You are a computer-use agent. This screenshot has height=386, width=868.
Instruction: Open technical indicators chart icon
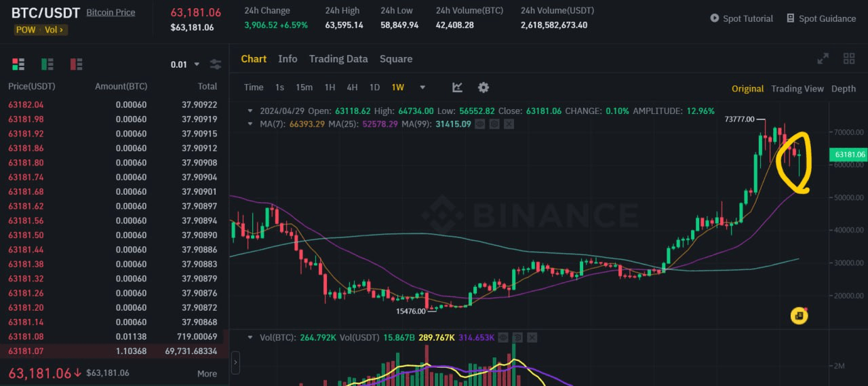coord(458,88)
